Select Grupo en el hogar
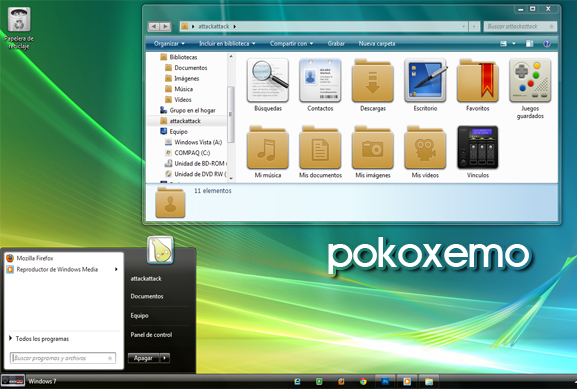The height and width of the screenshot is (389, 577). (192, 110)
